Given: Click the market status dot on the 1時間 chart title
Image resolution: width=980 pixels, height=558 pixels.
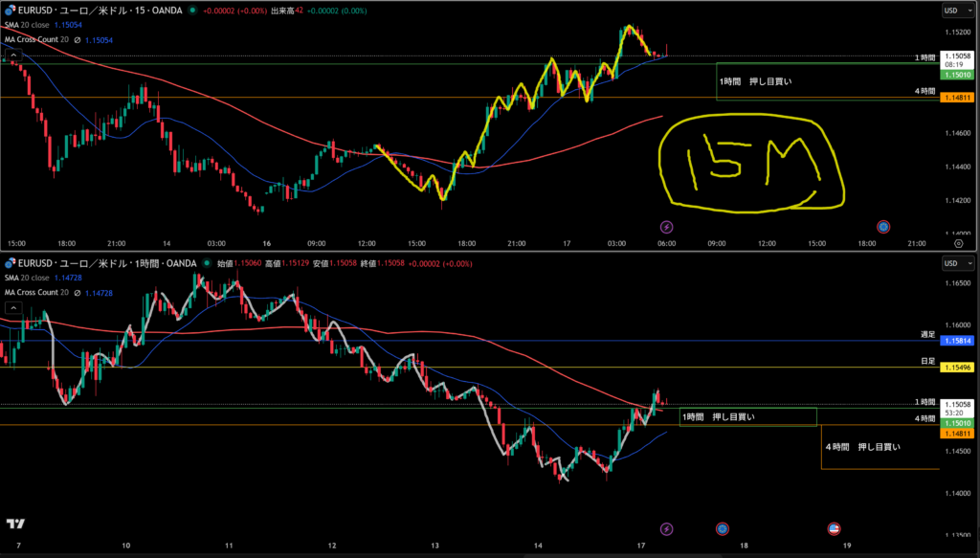Looking at the screenshot, I should coord(205,262).
